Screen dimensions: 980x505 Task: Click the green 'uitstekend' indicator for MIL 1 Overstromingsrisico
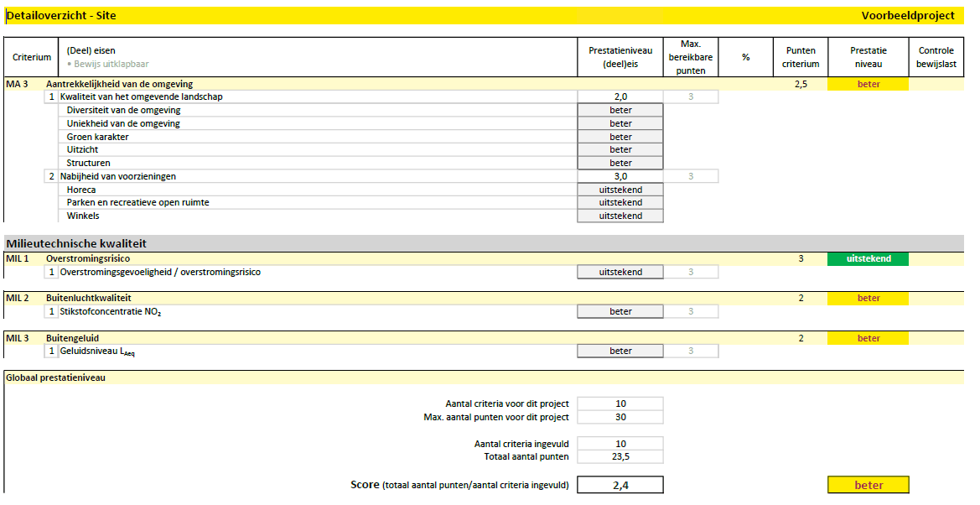[867, 258]
